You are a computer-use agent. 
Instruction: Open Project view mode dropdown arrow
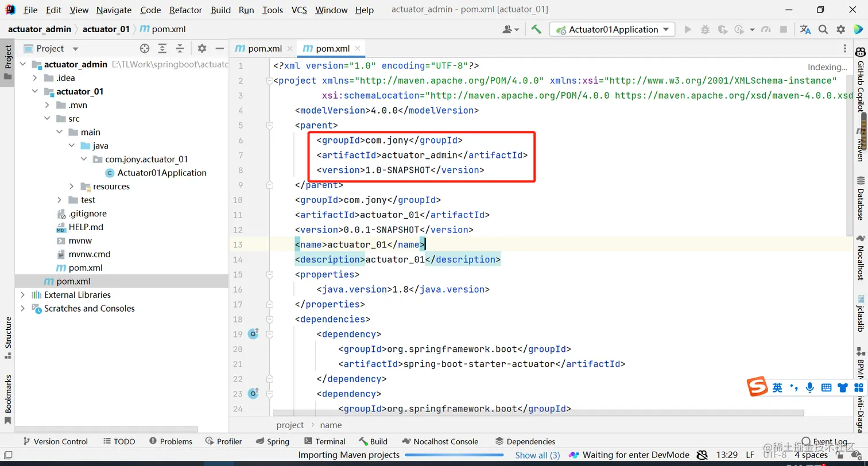75,49
